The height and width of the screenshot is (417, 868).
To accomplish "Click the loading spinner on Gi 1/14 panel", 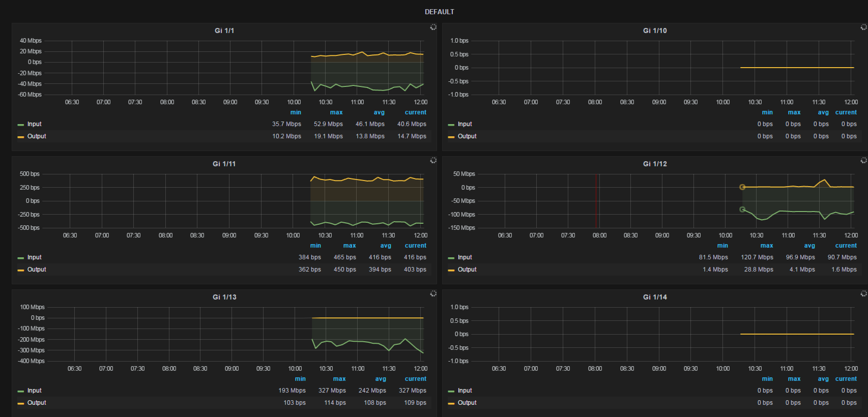I will coord(863,293).
